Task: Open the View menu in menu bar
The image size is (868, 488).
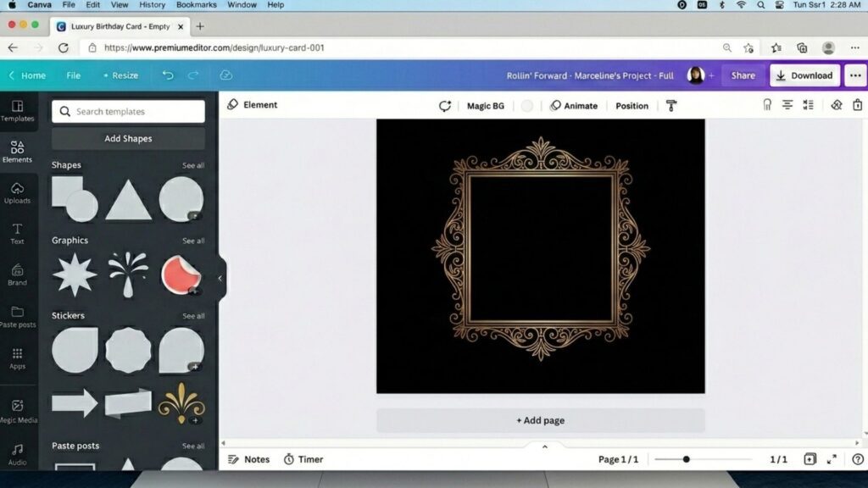Action: pos(120,5)
